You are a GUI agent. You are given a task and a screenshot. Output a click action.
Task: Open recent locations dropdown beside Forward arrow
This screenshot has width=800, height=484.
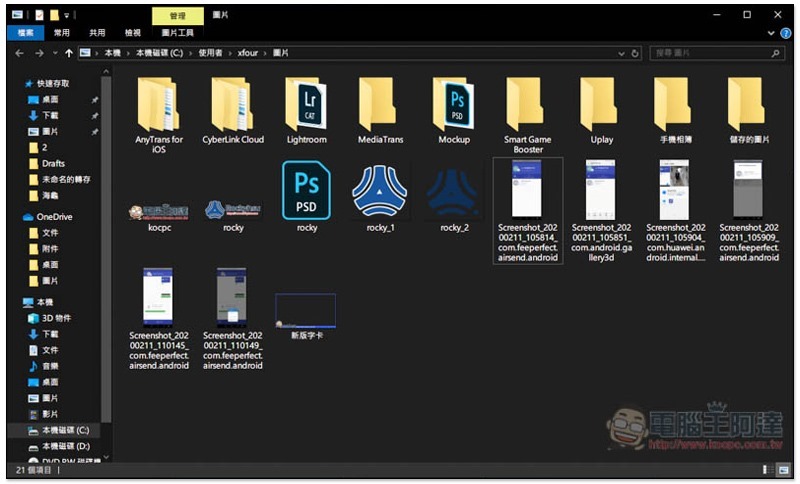(x=53, y=53)
